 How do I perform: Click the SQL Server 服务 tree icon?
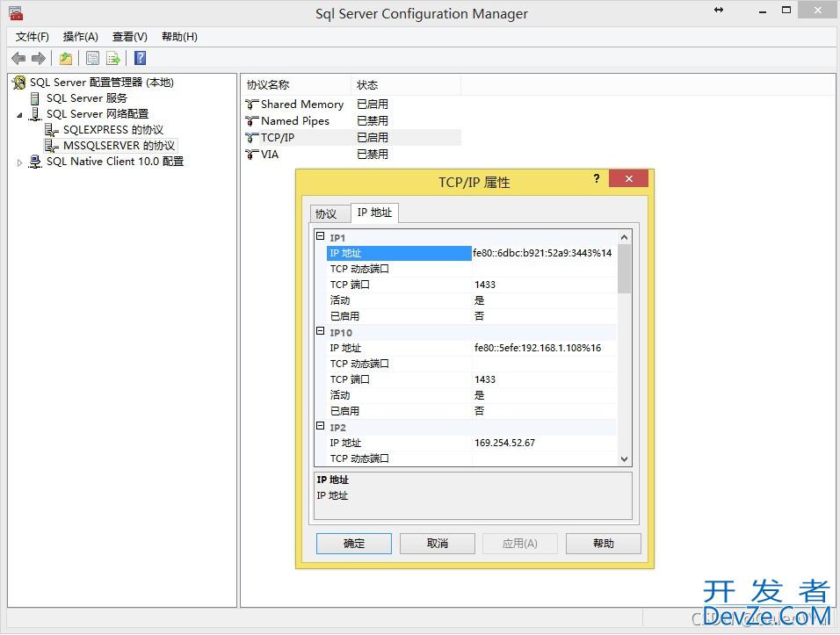(35, 98)
